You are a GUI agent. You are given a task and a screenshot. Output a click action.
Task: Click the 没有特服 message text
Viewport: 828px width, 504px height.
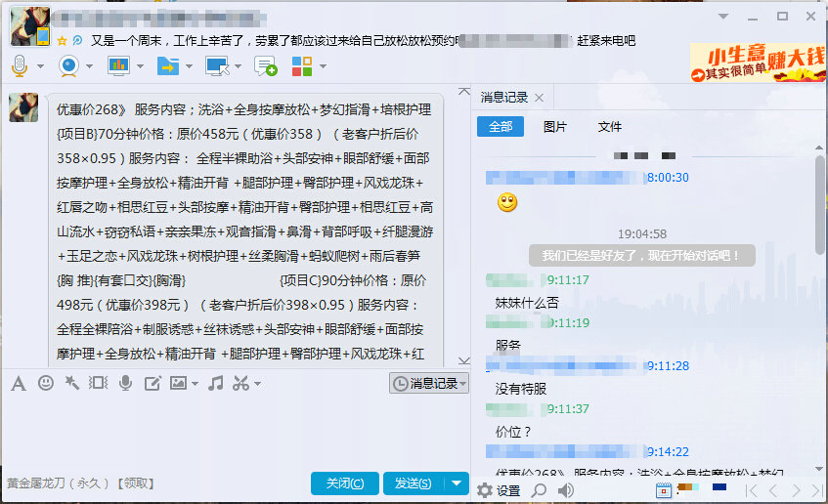(521, 389)
